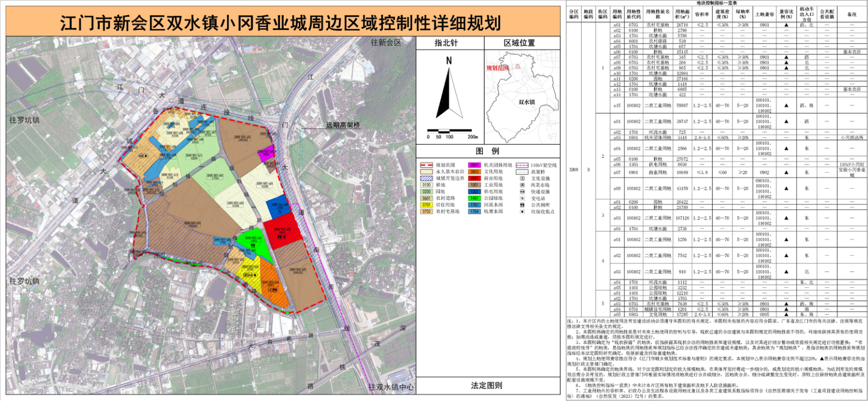Viewport: 868px width, 401px height.
Task: Select the green 1401 公园绿地 legend swatch
Action: click(474, 198)
